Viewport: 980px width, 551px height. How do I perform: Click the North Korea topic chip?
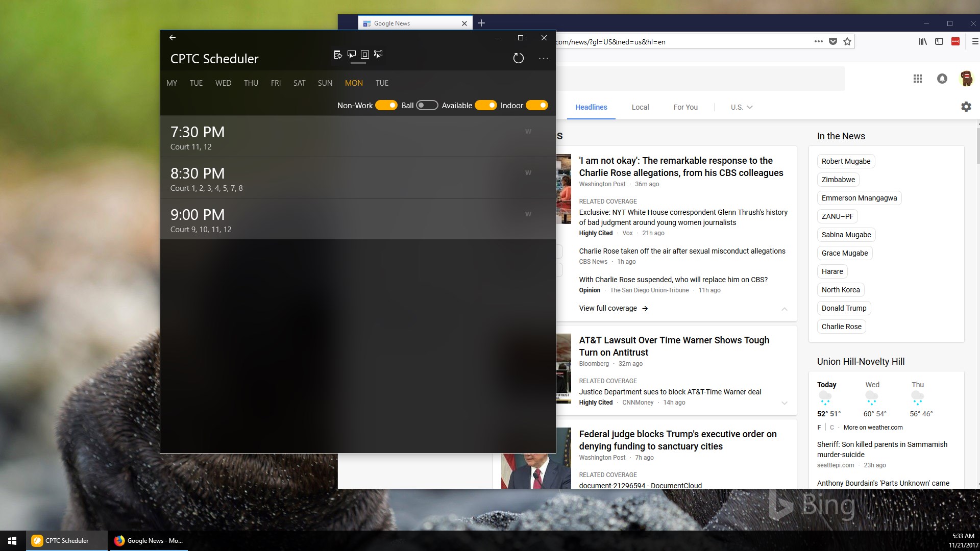pos(840,290)
